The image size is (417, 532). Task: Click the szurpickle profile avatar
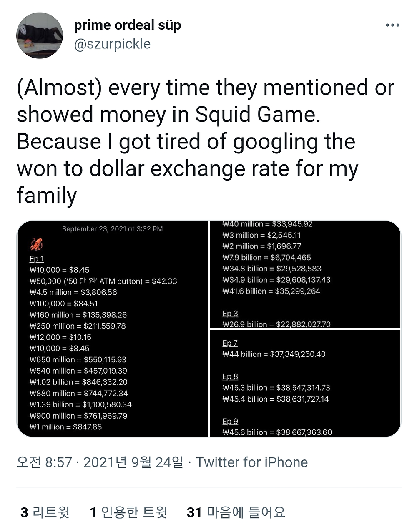40,35
